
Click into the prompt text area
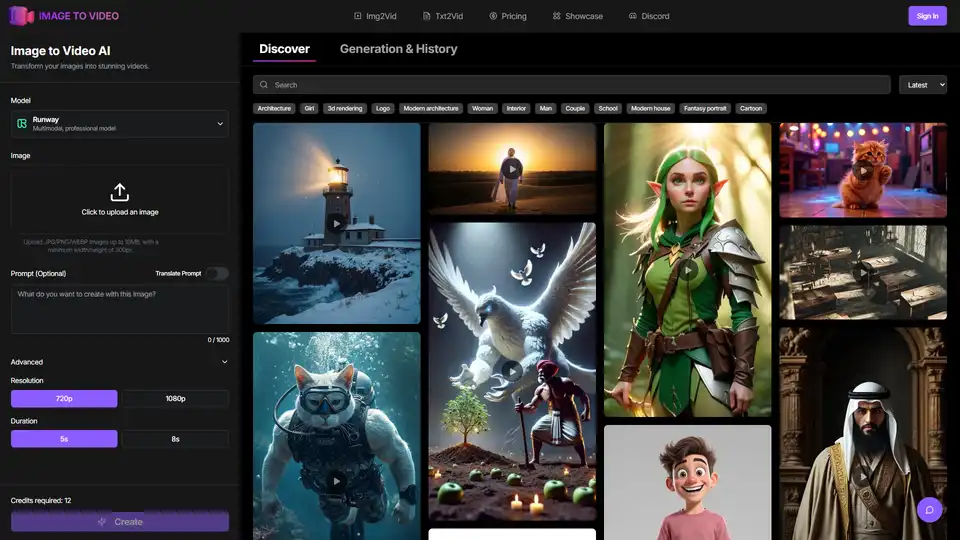click(x=120, y=308)
